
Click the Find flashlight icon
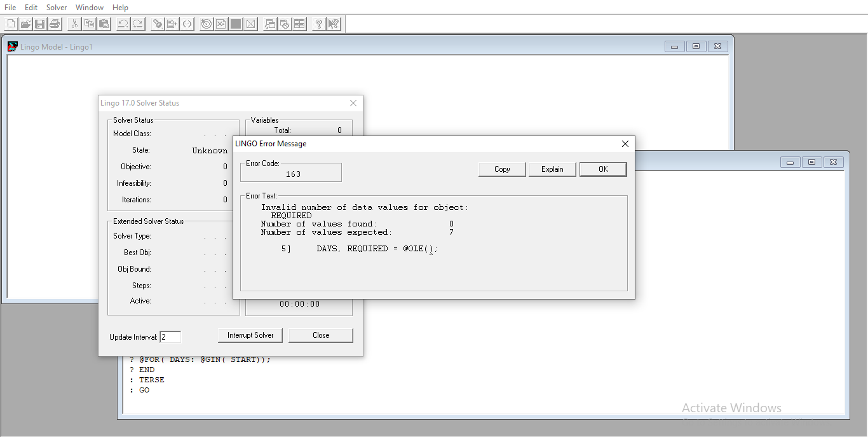[156, 24]
